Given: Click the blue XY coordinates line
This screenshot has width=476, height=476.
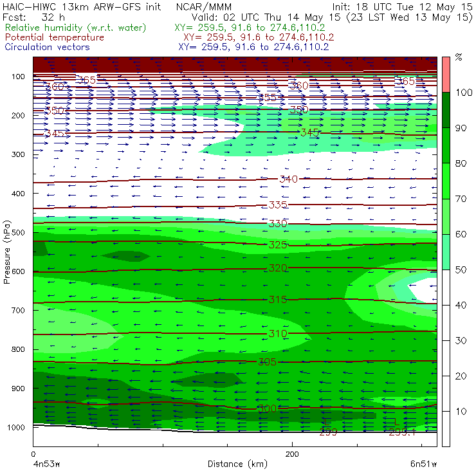Looking at the screenshot, I should tap(253, 47).
